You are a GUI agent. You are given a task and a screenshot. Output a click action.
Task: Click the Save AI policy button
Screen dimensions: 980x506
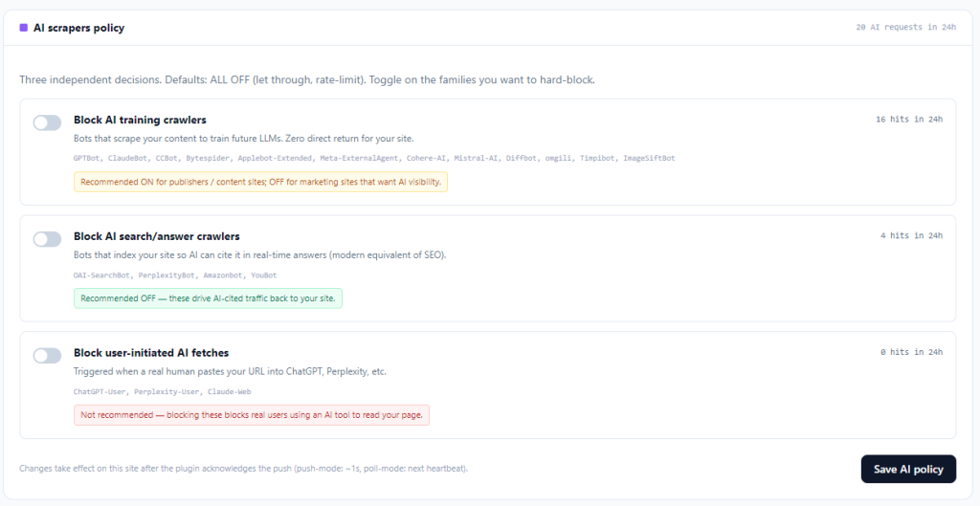click(x=908, y=469)
